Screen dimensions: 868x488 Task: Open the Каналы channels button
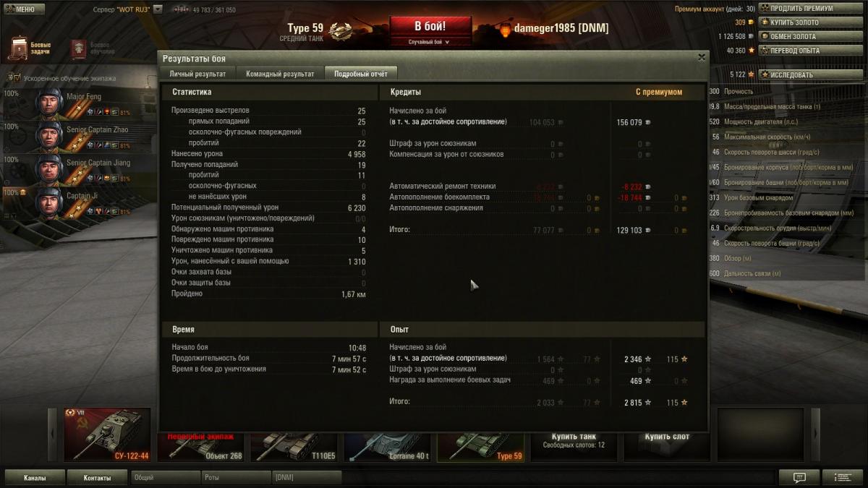(x=34, y=478)
